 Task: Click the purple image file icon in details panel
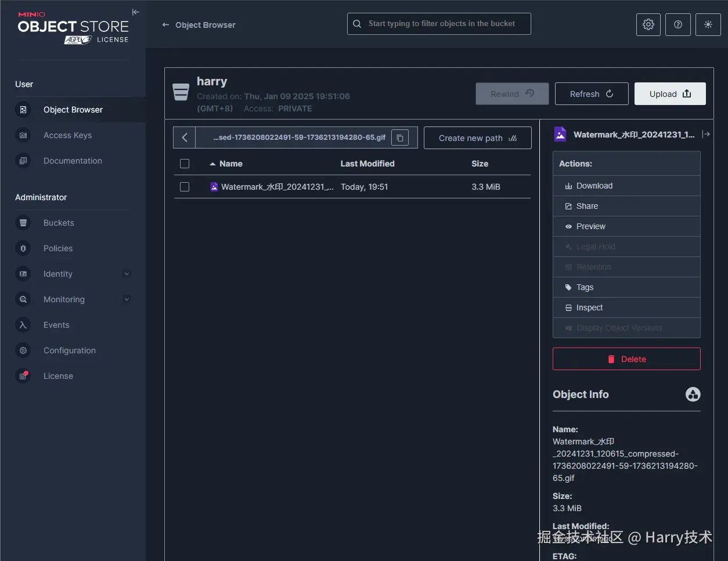coord(560,134)
